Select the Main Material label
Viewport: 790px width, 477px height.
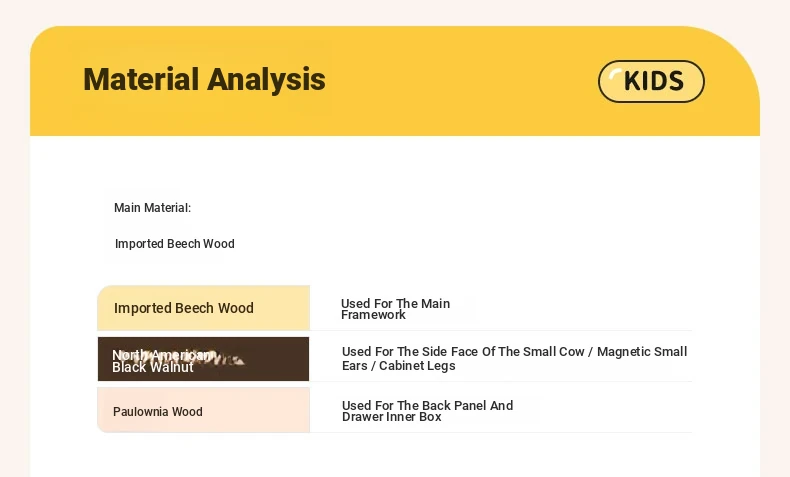click(x=152, y=208)
